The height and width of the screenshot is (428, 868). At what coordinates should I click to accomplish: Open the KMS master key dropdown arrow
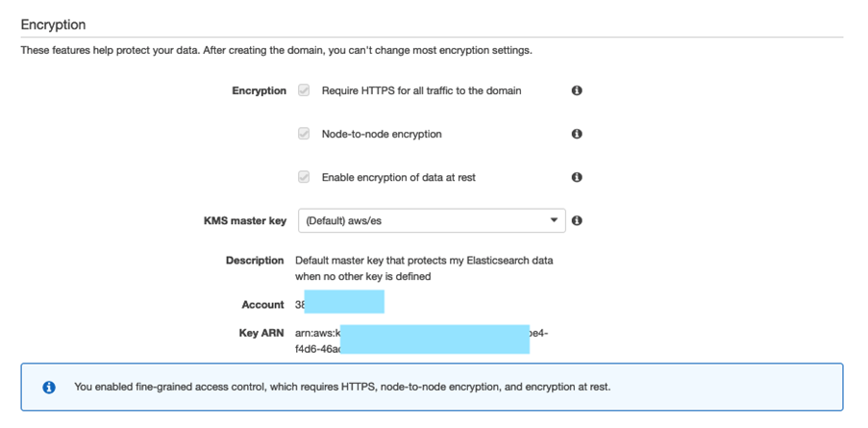point(554,220)
